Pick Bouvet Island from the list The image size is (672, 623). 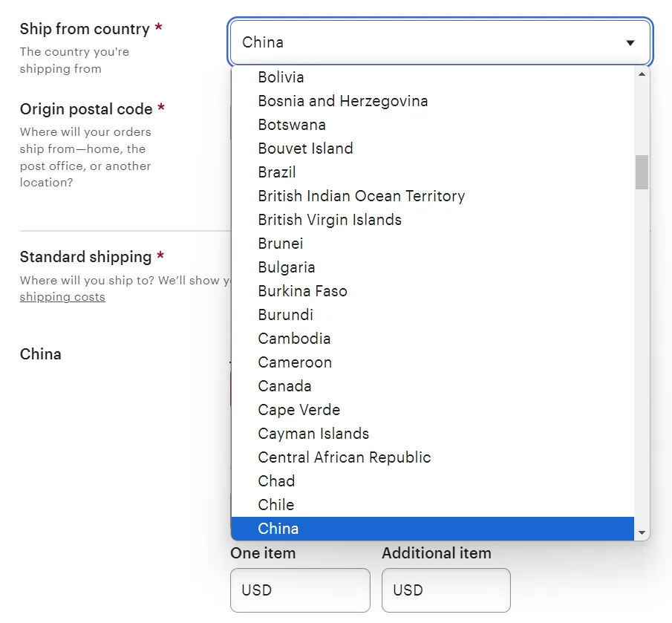pyautogui.click(x=305, y=149)
